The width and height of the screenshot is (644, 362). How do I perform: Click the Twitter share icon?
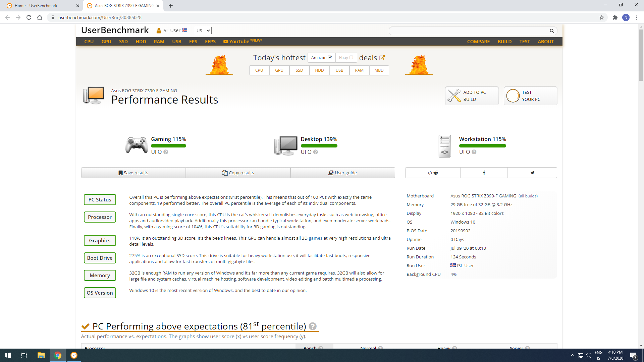click(532, 173)
